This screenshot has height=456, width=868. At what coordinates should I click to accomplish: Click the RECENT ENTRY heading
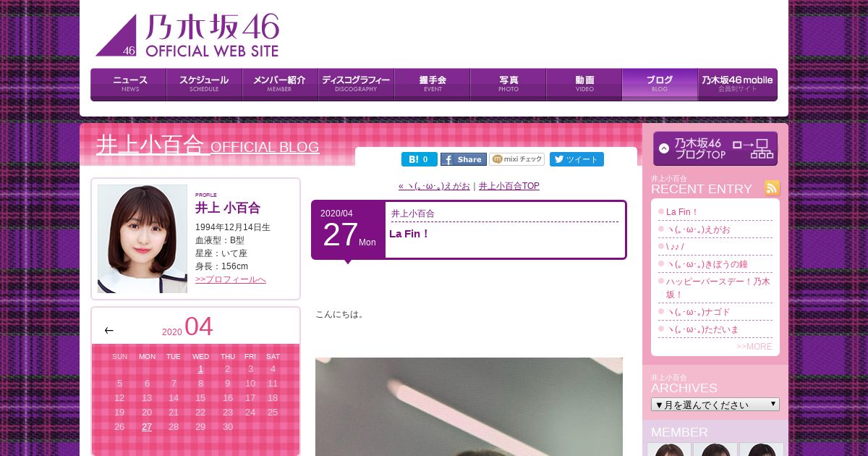click(x=702, y=189)
